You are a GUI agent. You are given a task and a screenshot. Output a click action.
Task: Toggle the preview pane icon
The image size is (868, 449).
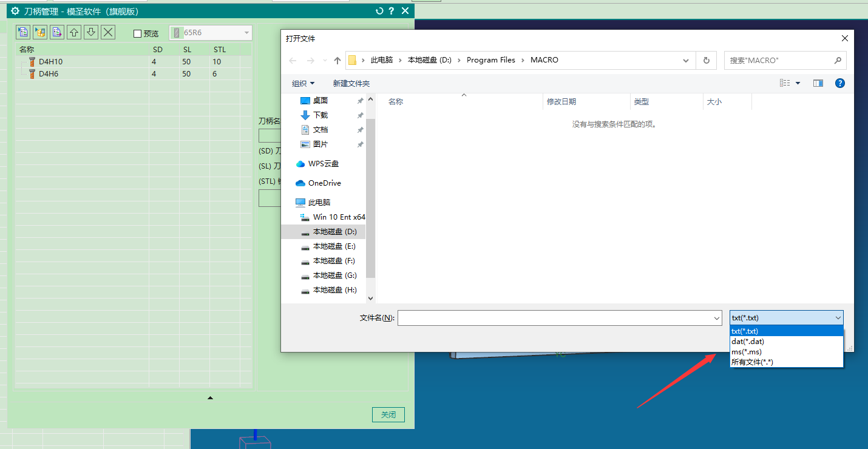click(x=818, y=83)
